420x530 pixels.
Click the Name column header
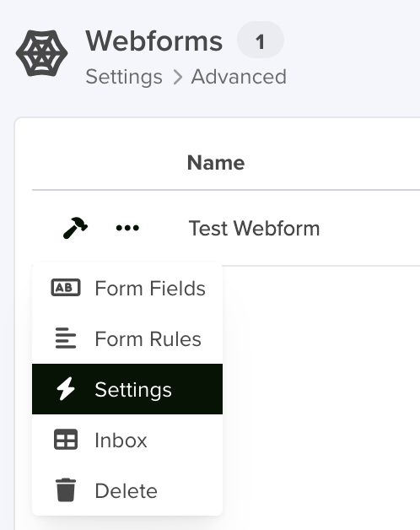click(216, 163)
